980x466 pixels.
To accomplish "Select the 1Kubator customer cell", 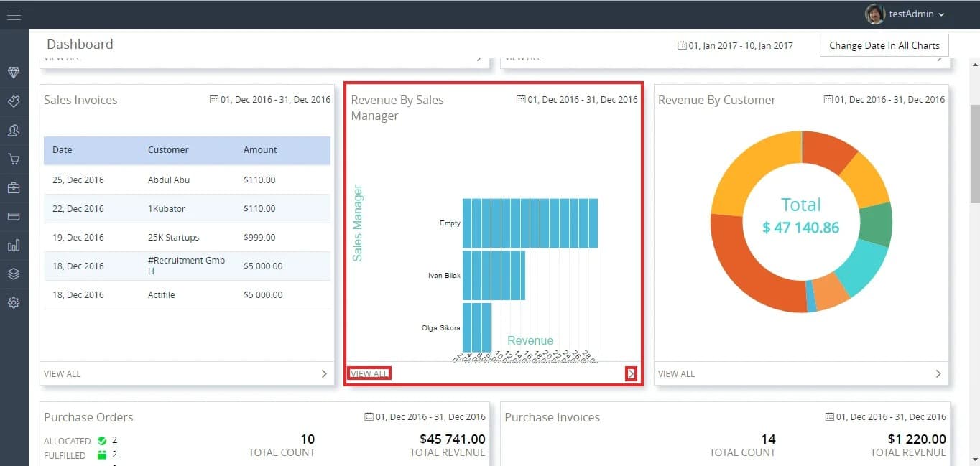I will pos(167,209).
